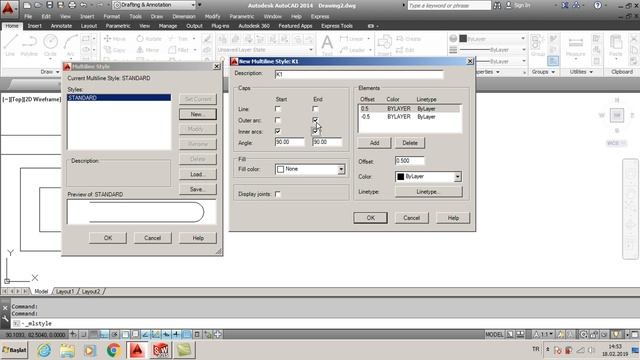The height and width of the screenshot is (360, 640).
Task: Click the Group tool in ribbon
Action: pos(537,45)
